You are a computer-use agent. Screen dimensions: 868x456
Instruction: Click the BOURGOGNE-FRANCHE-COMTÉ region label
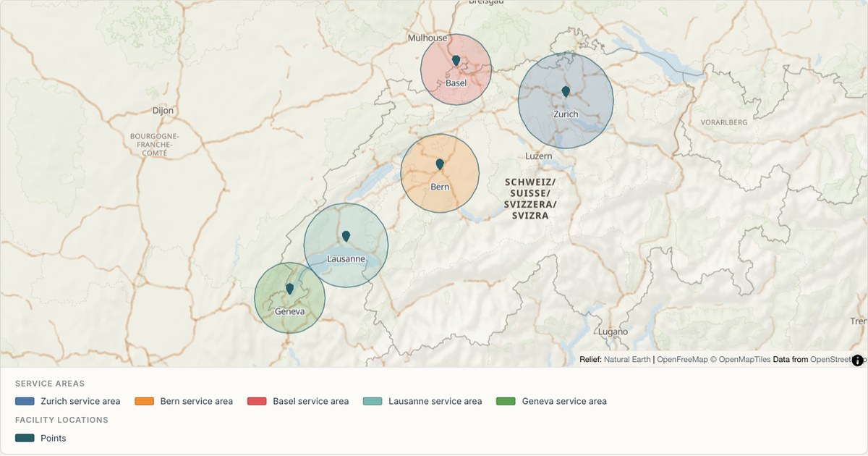(x=154, y=145)
